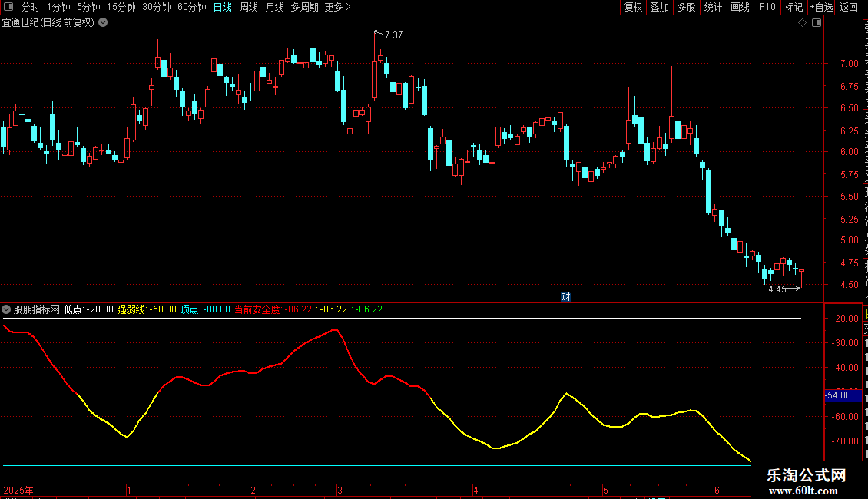Screen dimensions: 868x499
Task: Select the 1分钟 period tab
Action: coord(58,7)
